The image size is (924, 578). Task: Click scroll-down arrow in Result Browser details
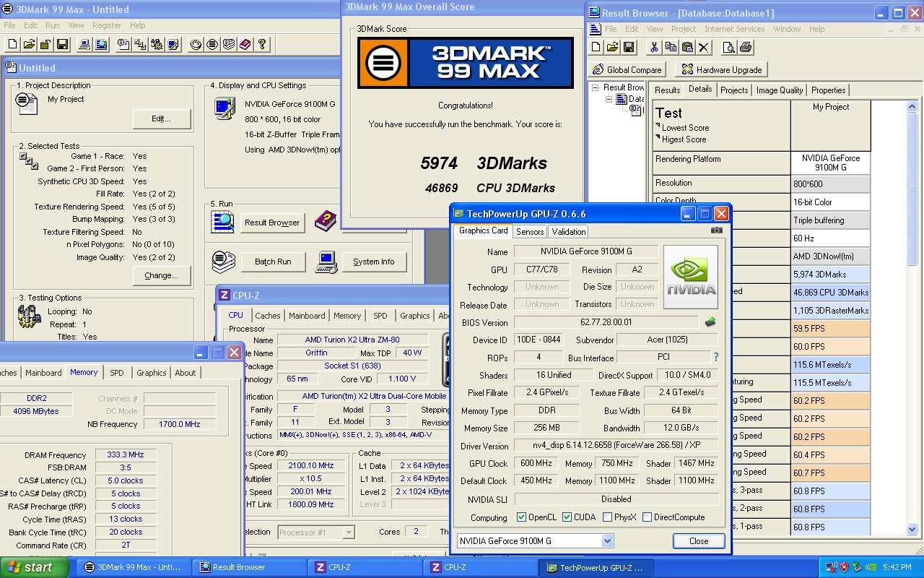[x=912, y=529]
